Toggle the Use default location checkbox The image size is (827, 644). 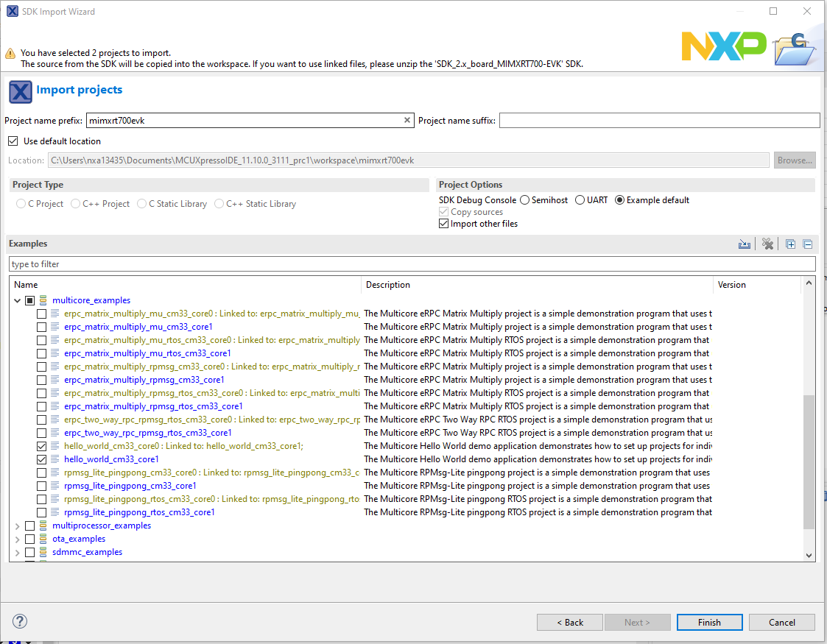(x=13, y=141)
